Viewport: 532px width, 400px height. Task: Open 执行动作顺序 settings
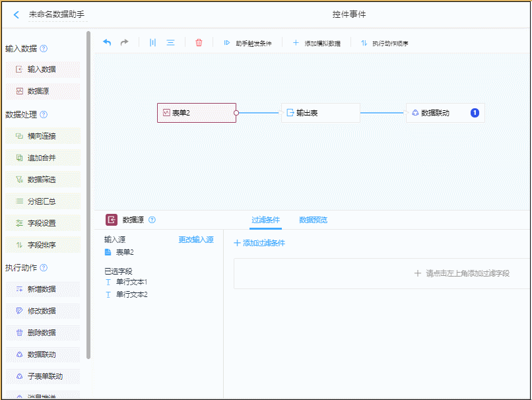(384, 44)
